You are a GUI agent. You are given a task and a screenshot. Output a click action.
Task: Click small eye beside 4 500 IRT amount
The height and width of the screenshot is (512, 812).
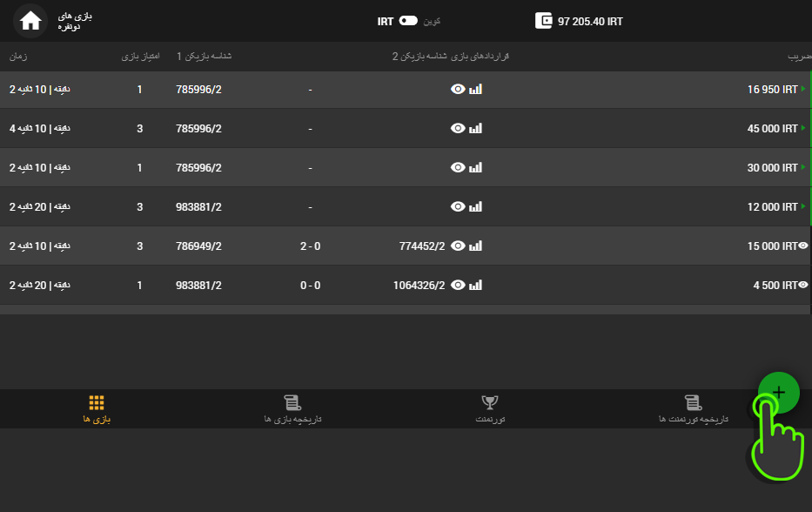[x=803, y=285]
